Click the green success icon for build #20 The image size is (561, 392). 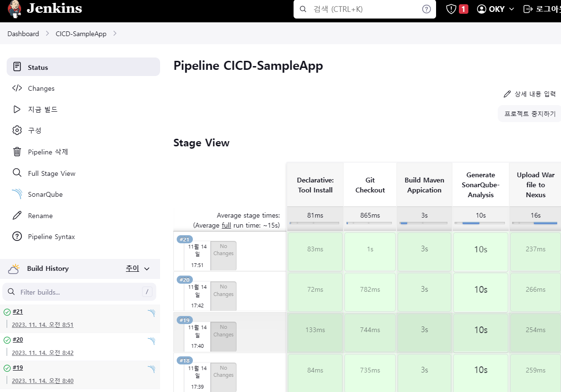point(7,340)
